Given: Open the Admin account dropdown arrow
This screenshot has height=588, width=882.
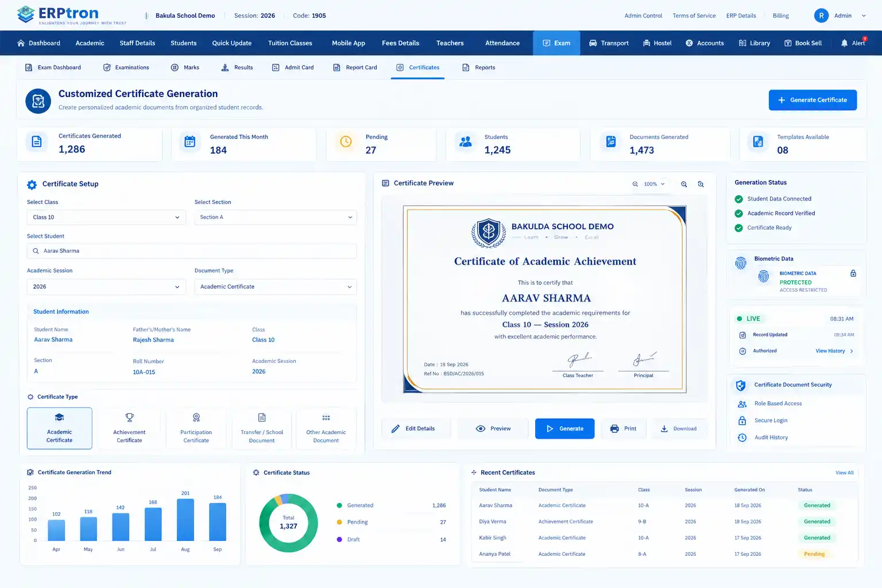Looking at the screenshot, I should point(864,16).
